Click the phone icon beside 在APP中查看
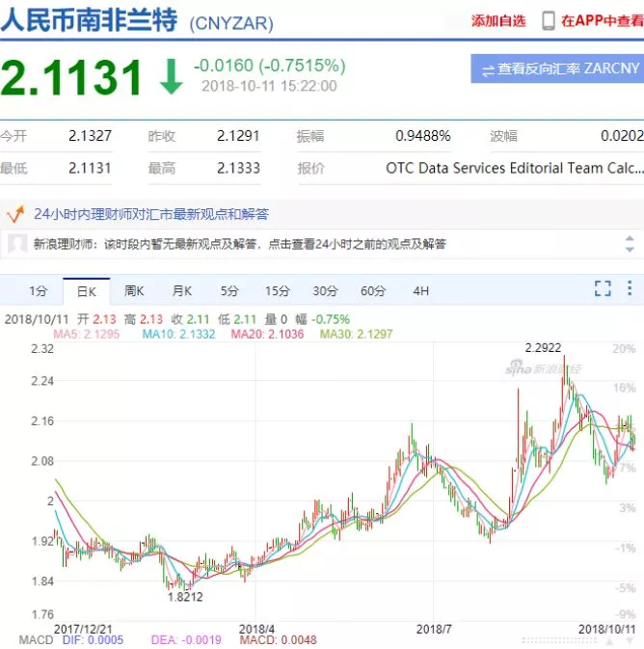The width and height of the screenshot is (644, 649). click(x=549, y=20)
